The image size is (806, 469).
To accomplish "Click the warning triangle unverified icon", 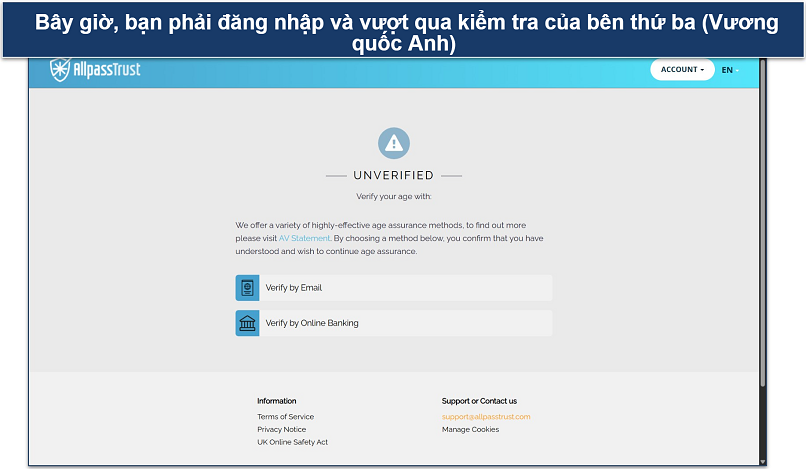I will click(394, 143).
